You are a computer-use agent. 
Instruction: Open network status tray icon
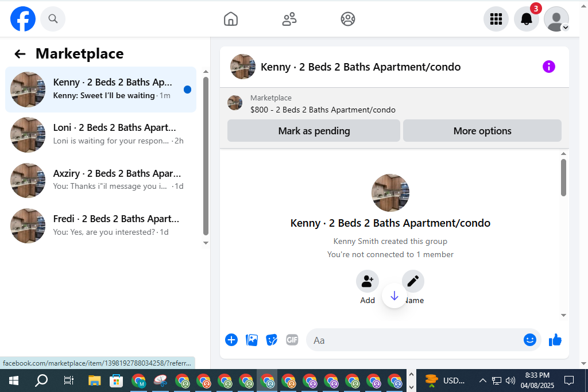[x=497, y=381]
